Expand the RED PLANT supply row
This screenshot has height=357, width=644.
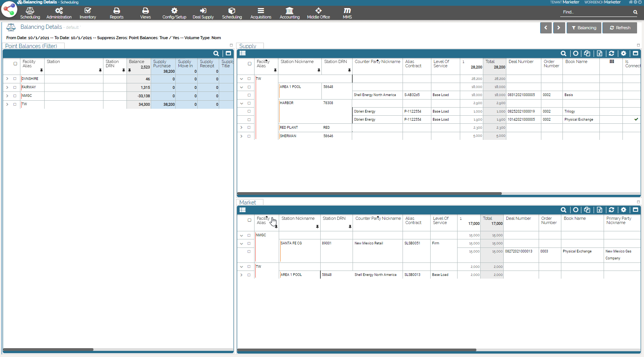[241, 128]
